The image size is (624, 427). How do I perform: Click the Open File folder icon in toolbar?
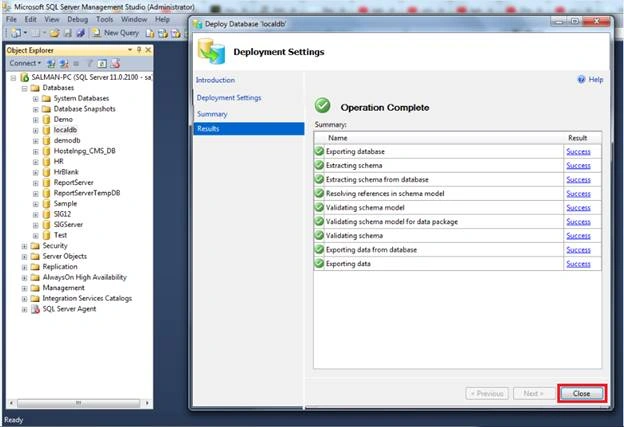pos(55,33)
